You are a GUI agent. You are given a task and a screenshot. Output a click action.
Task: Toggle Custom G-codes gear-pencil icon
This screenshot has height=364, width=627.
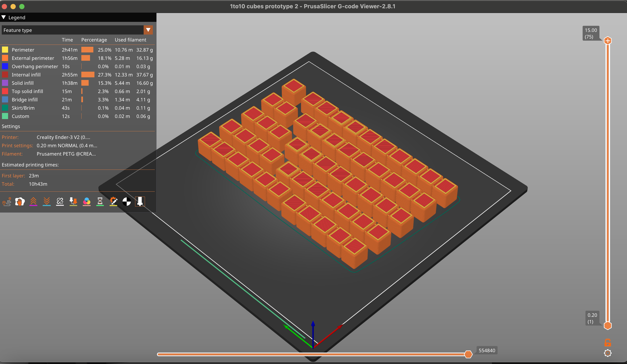coord(113,201)
